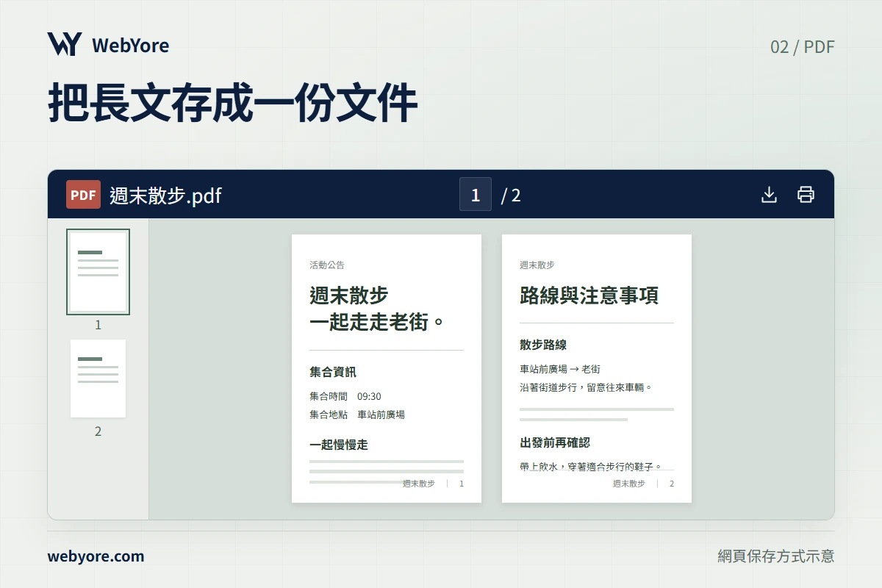Click the 出發前再確認 heading
The width and height of the screenshot is (882, 588).
pyautogui.click(x=555, y=442)
